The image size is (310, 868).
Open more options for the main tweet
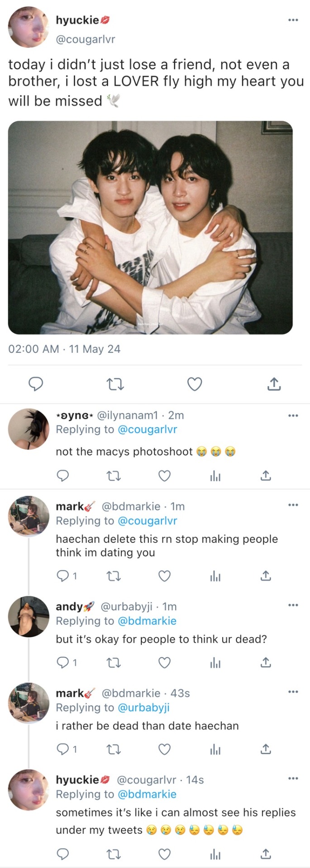[293, 20]
